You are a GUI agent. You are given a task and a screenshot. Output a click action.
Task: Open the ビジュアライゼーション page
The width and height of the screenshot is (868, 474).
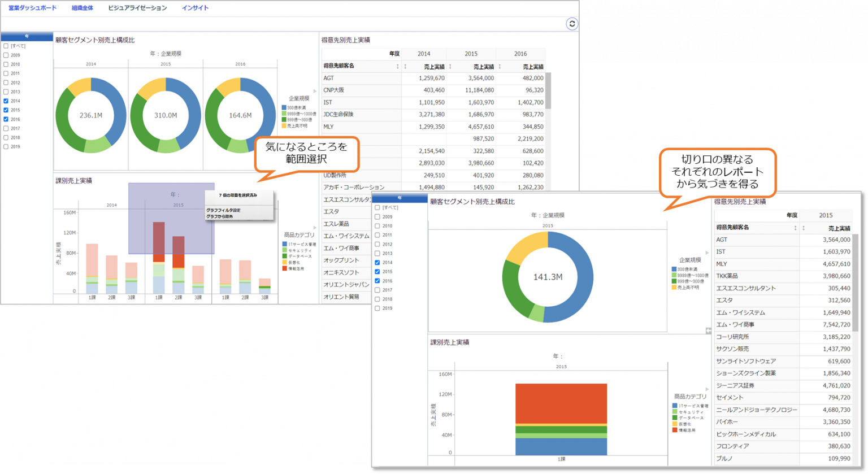[138, 7]
